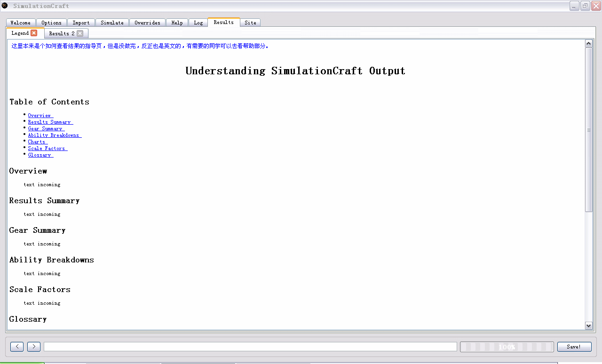Viewport: 602px width, 364px height.
Task: Select the Results tab
Action: tap(223, 22)
